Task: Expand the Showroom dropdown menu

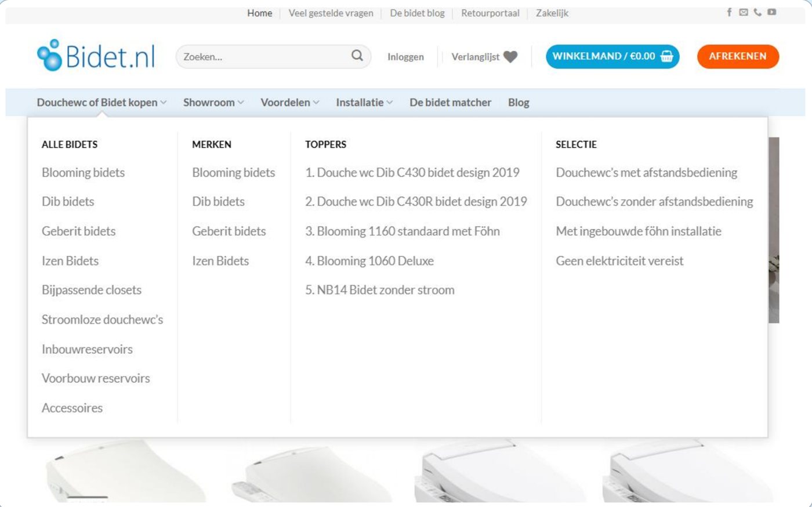Action: point(213,103)
